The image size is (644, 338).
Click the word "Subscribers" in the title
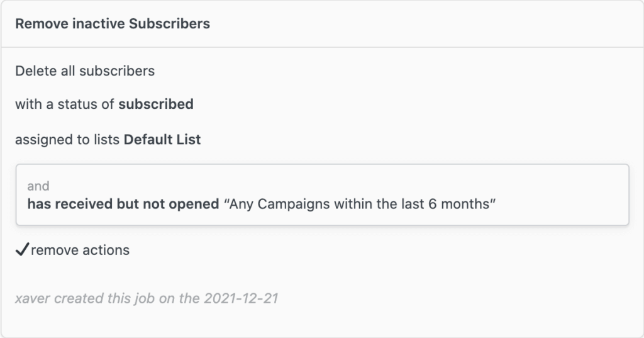point(169,24)
